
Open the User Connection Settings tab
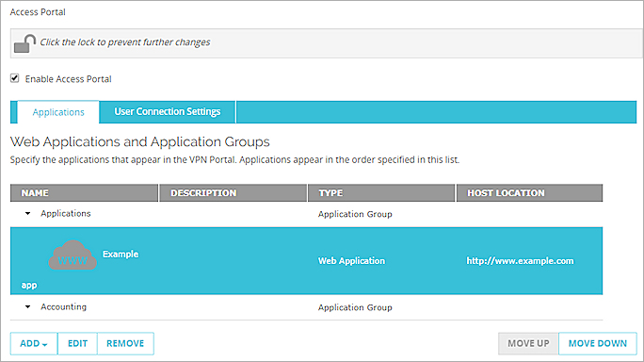click(168, 112)
